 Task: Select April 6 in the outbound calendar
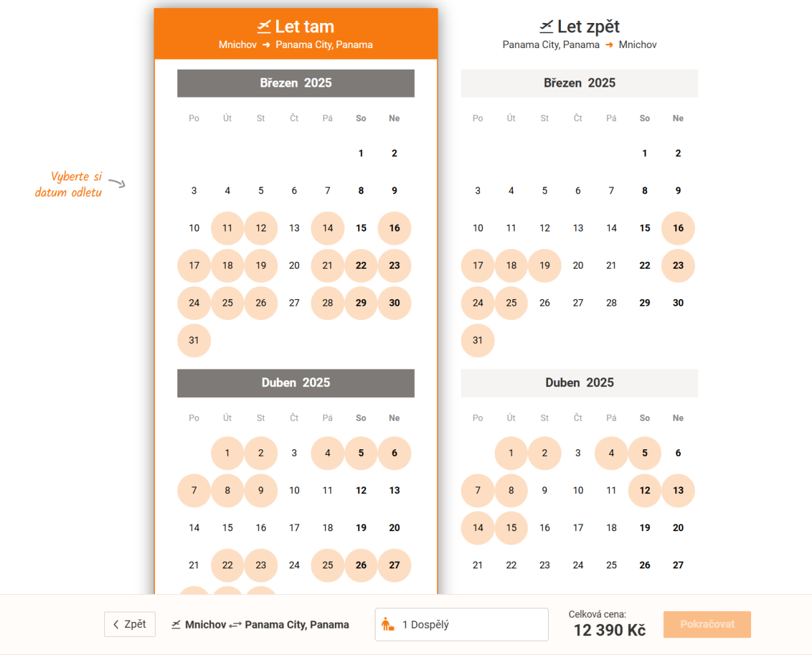pos(394,453)
